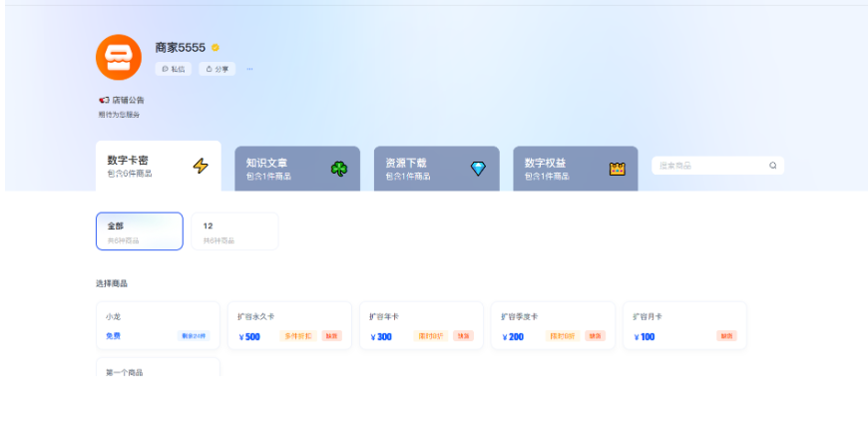Choose the 扩容月卡 ¥100 product card
Image resolution: width=868 pixels, height=428 pixels.
[684, 326]
